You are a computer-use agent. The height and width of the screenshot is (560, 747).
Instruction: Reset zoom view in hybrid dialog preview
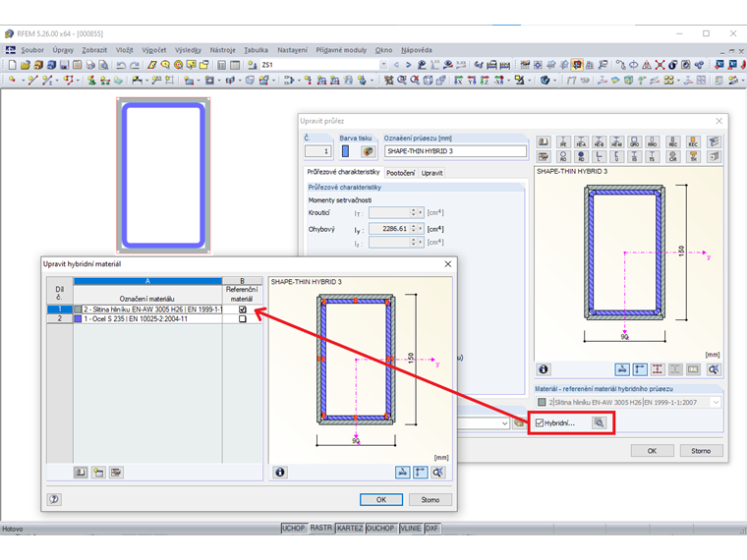(437, 472)
